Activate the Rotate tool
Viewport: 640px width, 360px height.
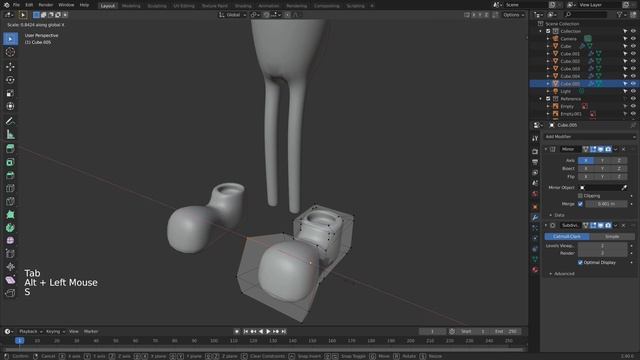[x=10, y=80]
